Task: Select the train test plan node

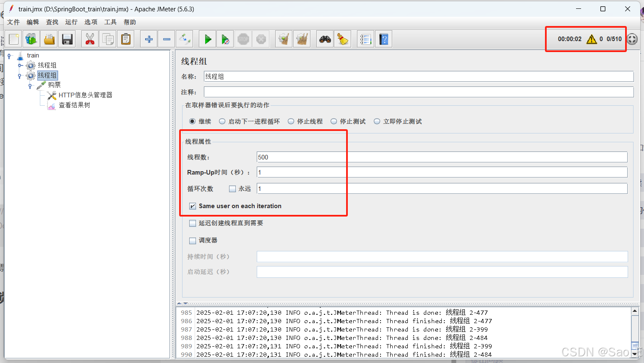Action: (33, 55)
